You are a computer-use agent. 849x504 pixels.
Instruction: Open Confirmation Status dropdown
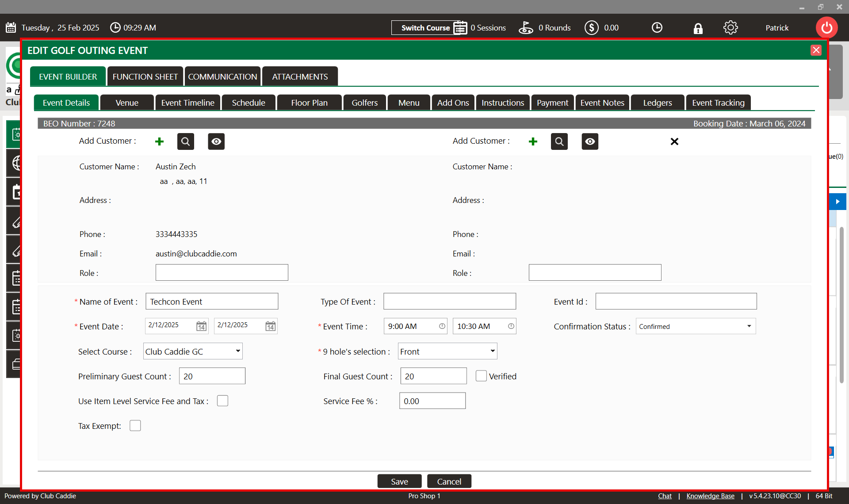coord(696,326)
